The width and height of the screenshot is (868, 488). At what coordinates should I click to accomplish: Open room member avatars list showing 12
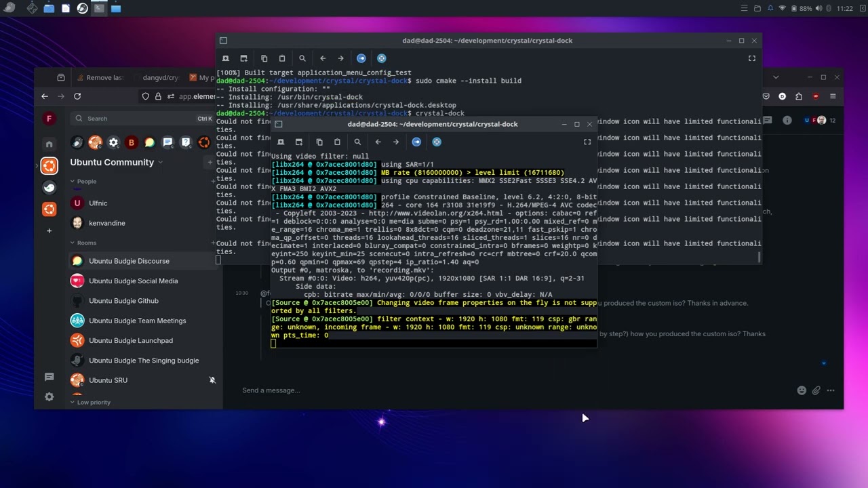820,121
